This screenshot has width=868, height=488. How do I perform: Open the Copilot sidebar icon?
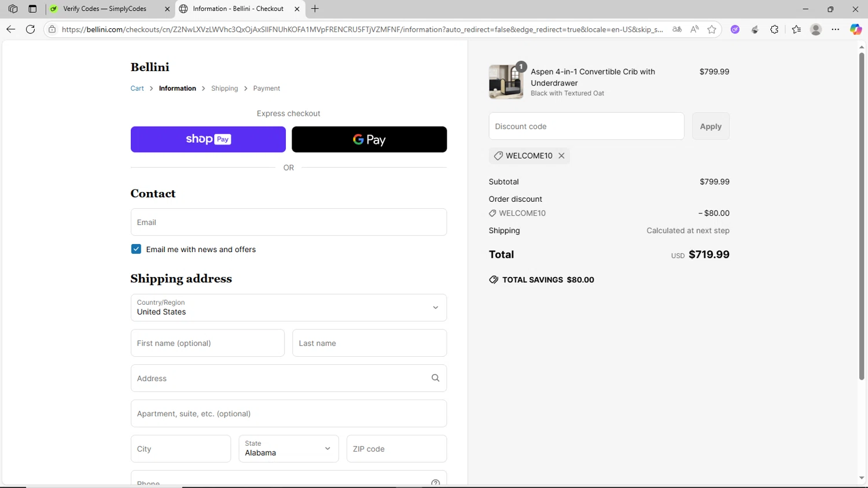click(x=856, y=29)
